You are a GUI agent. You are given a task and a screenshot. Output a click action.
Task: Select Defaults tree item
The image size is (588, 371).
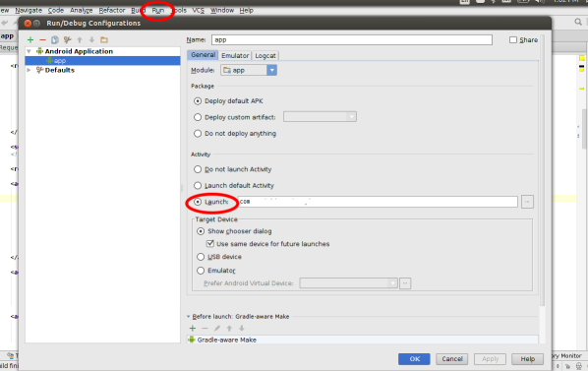click(x=59, y=70)
